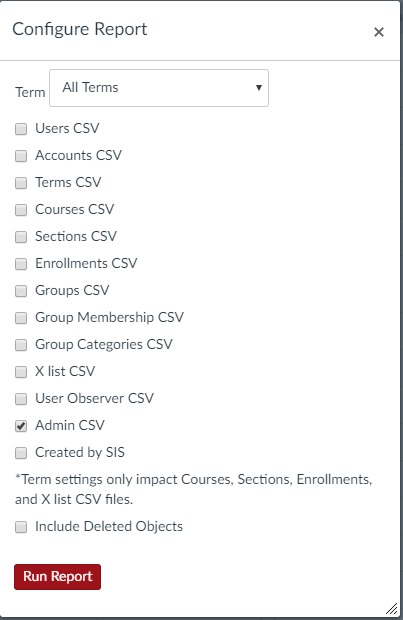Enable Sections CSV export
The image size is (403, 620).
[x=21, y=237]
